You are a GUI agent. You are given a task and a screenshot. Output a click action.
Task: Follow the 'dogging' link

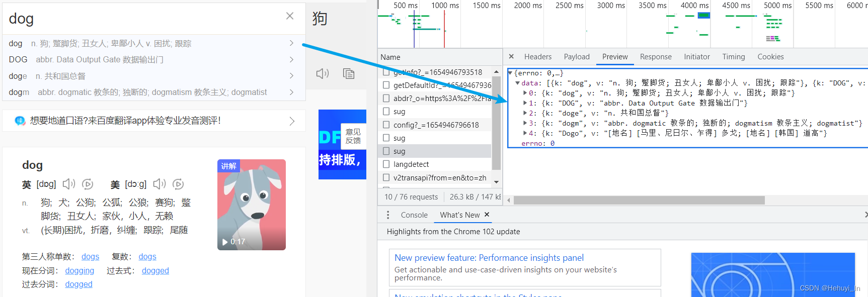pyautogui.click(x=80, y=271)
